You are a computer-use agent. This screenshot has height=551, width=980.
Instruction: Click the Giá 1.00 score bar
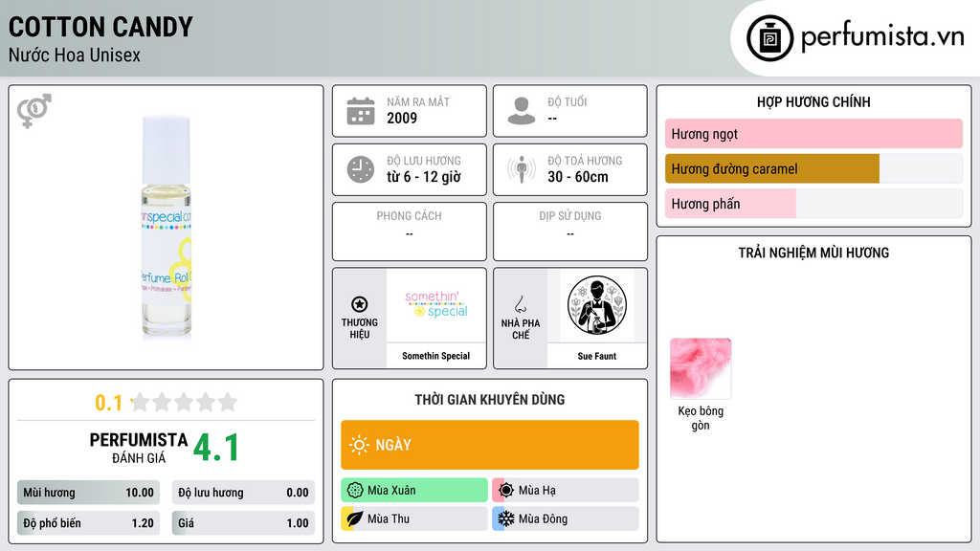coord(243,523)
